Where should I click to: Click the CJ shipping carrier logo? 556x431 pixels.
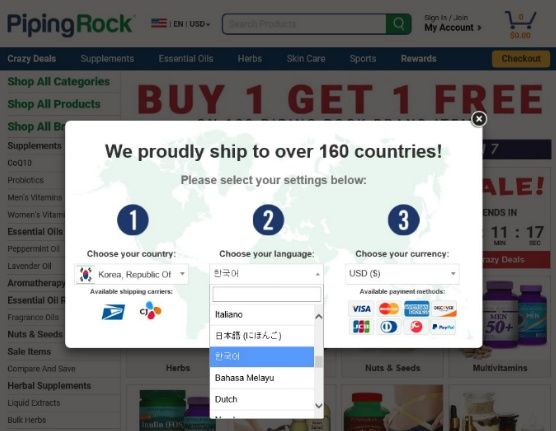150,310
